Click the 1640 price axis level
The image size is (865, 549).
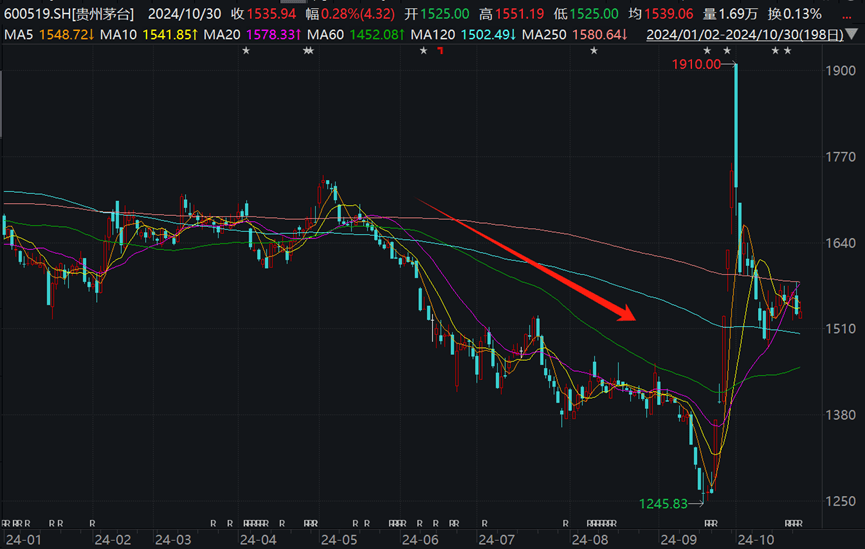tap(838, 243)
